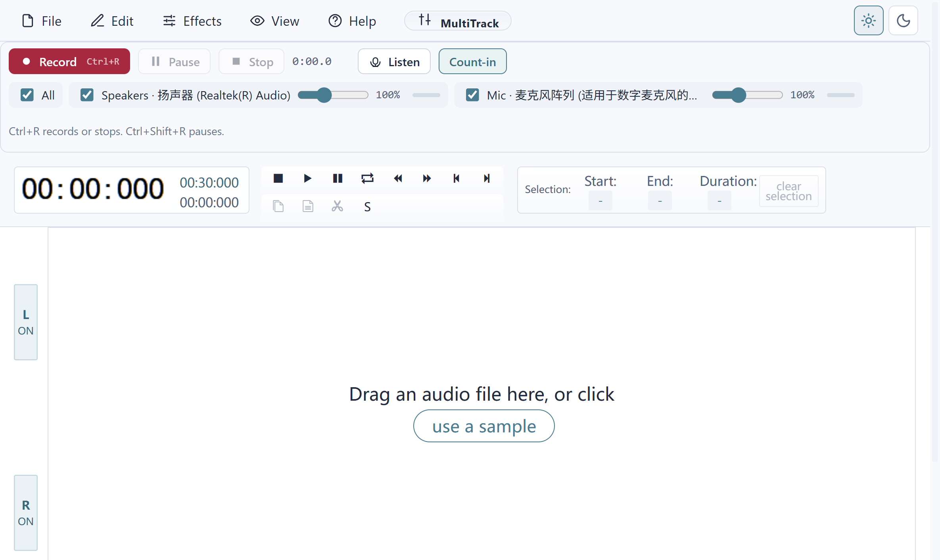Open the View menu

(274, 21)
